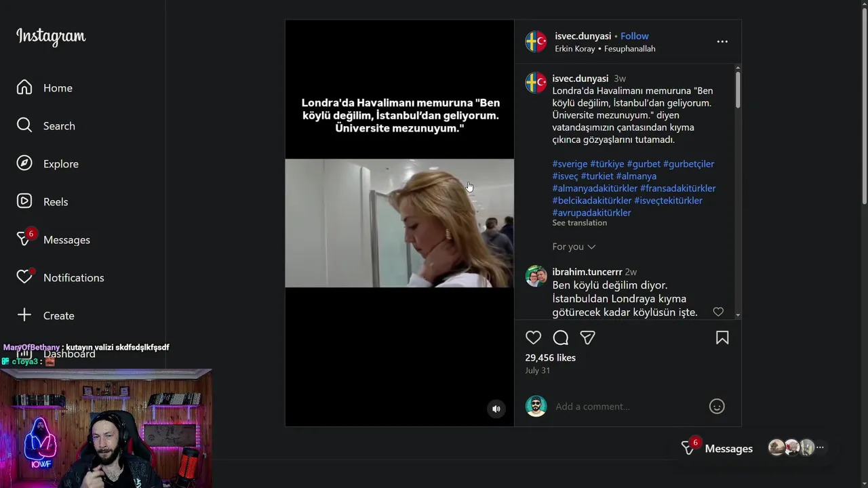Open post options with three dots
Viewport: 868px width, 488px height.
[722, 41]
